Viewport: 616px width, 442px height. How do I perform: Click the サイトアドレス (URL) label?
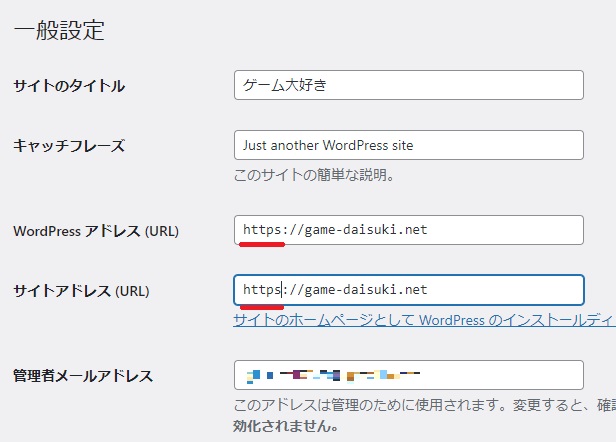[x=81, y=291]
